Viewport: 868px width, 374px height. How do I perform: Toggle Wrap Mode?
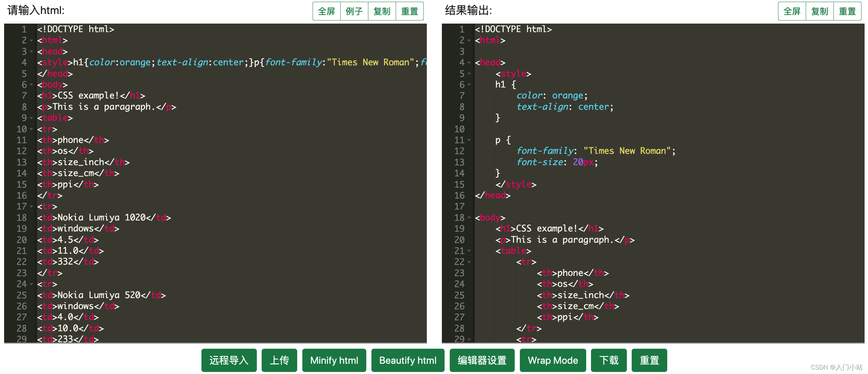[553, 360]
